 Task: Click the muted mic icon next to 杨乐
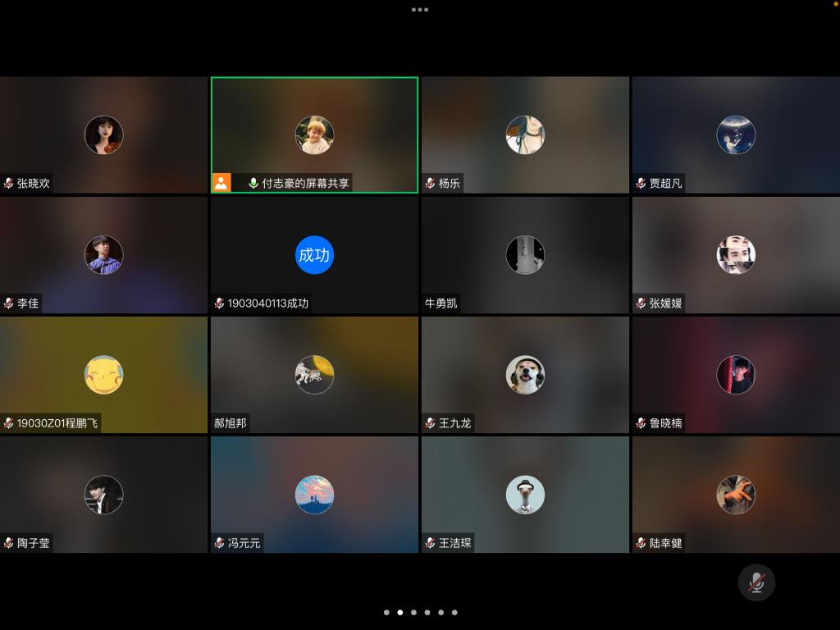(x=430, y=184)
